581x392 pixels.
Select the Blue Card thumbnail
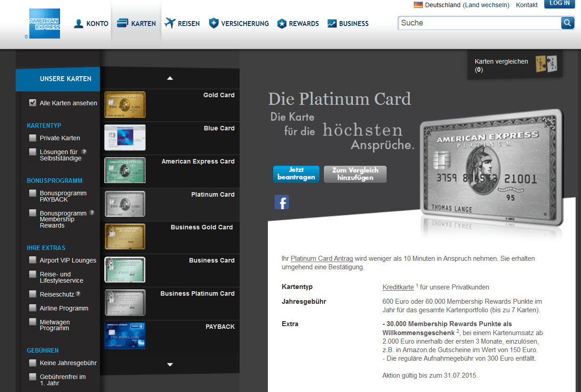tap(125, 138)
